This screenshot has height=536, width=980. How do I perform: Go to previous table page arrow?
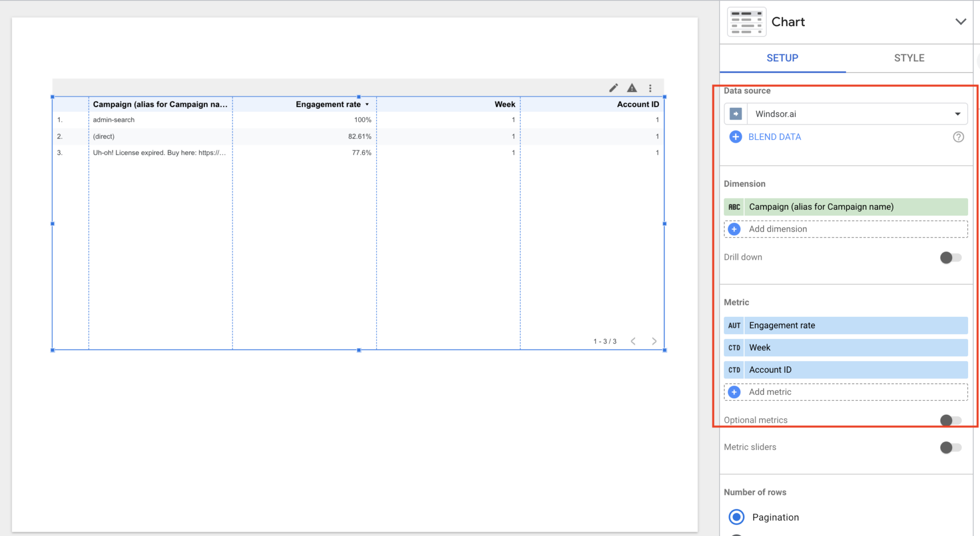(x=633, y=341)
